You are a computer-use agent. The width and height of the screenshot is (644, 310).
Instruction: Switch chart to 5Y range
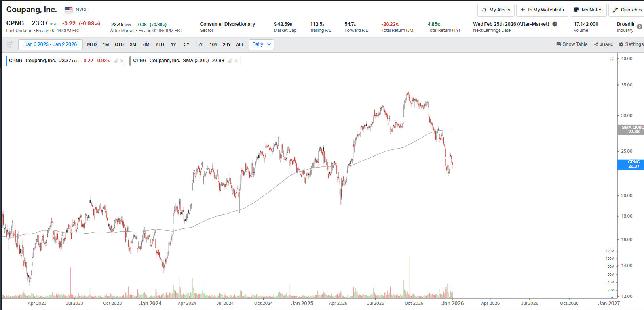200,44
